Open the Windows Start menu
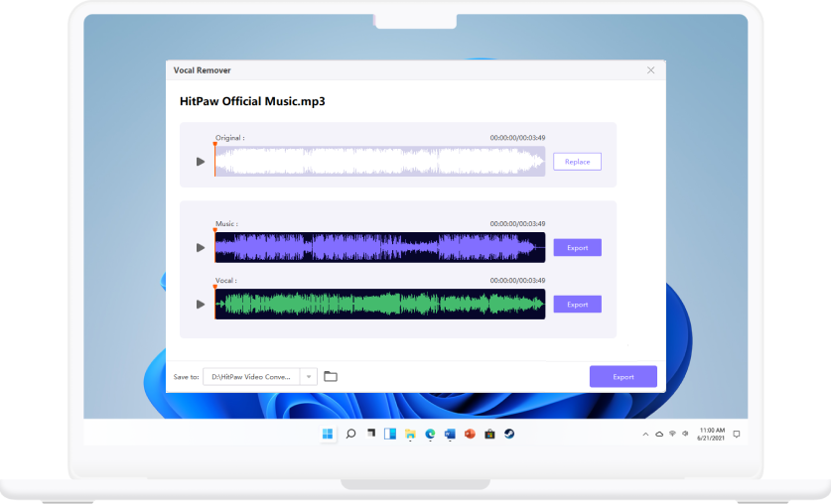Image resolution: width=831 pixels, height=504 pixels. point(328,435)
